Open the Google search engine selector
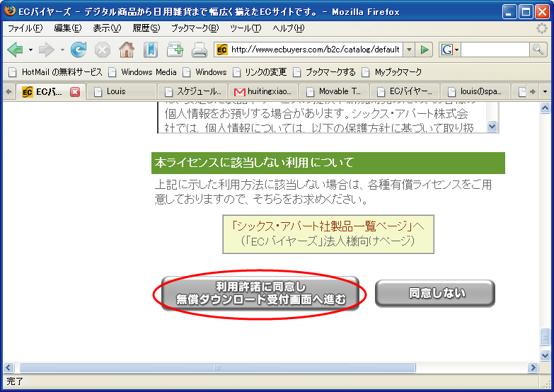This screenshot has width=554, height=392. click(449, 50)
